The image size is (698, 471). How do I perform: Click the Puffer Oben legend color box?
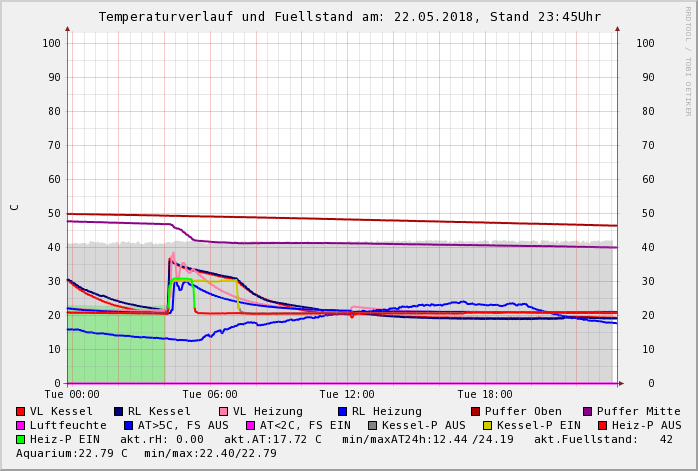pos(476,411)
